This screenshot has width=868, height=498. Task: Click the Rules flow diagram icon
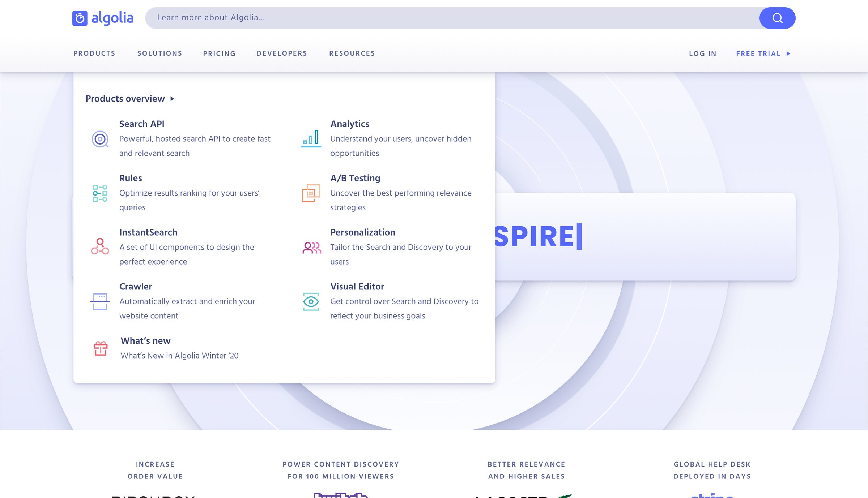click(x=100, y=193)
